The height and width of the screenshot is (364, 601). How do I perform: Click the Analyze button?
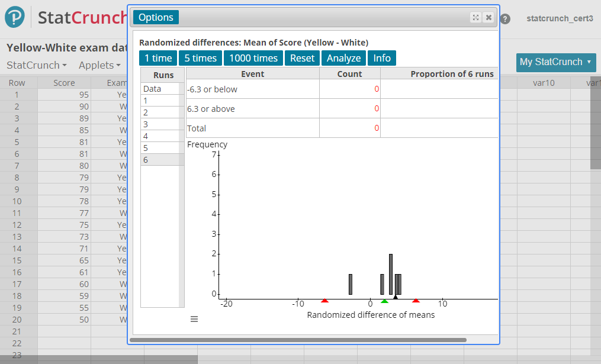343,58
